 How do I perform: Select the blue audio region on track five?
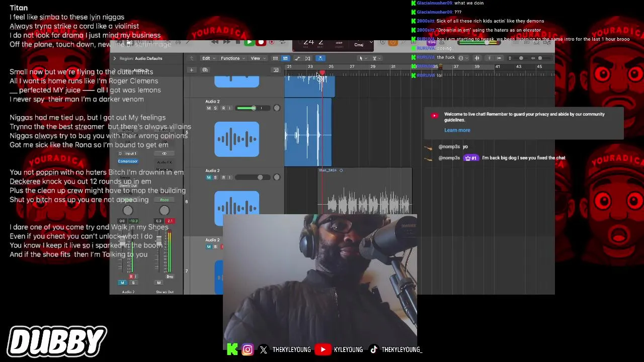[308, 132]
